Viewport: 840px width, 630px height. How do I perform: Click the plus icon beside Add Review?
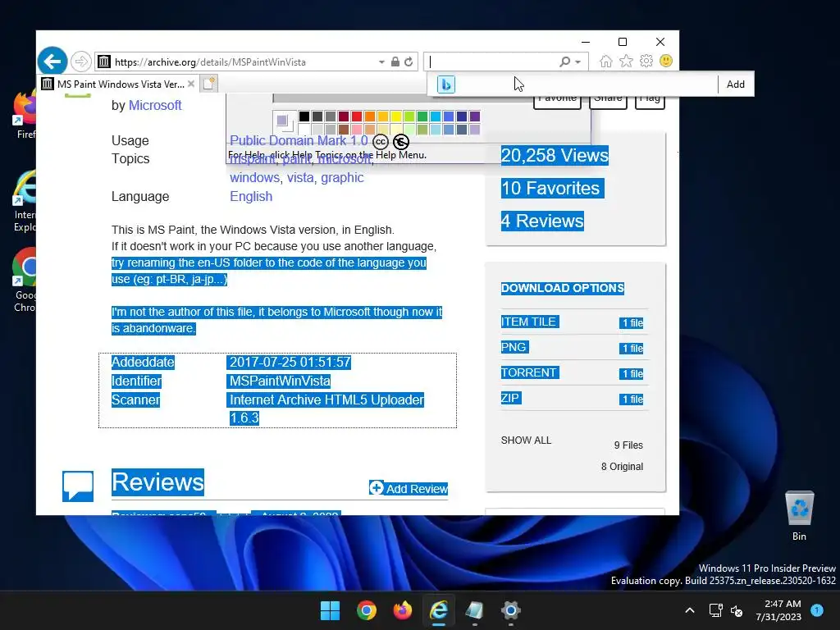click(x=376, y=487)
